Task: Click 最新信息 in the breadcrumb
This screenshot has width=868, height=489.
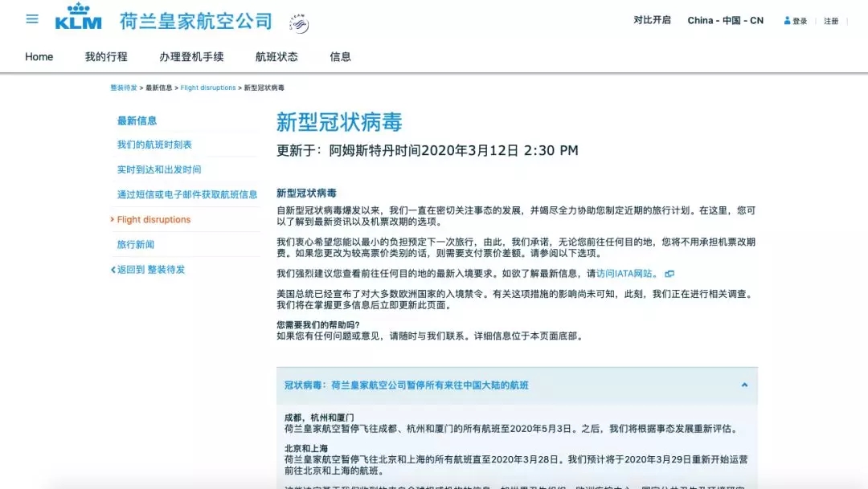Action: (159, 88)
